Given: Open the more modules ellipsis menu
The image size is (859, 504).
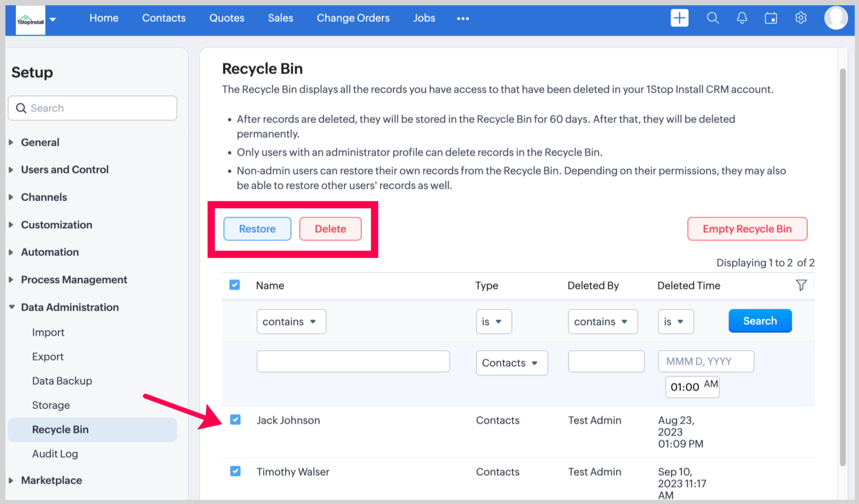Looking at the screenshot, I should click(x=462, y=18).
